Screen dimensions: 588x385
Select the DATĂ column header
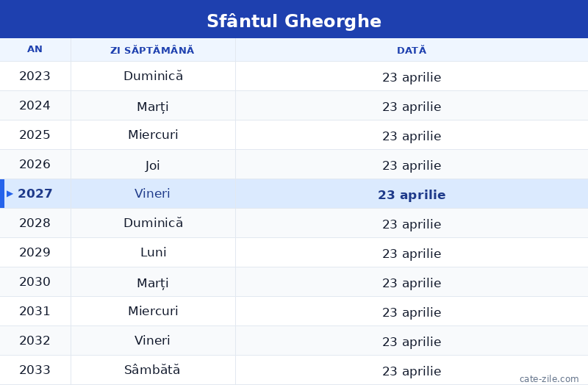[412, 50]
